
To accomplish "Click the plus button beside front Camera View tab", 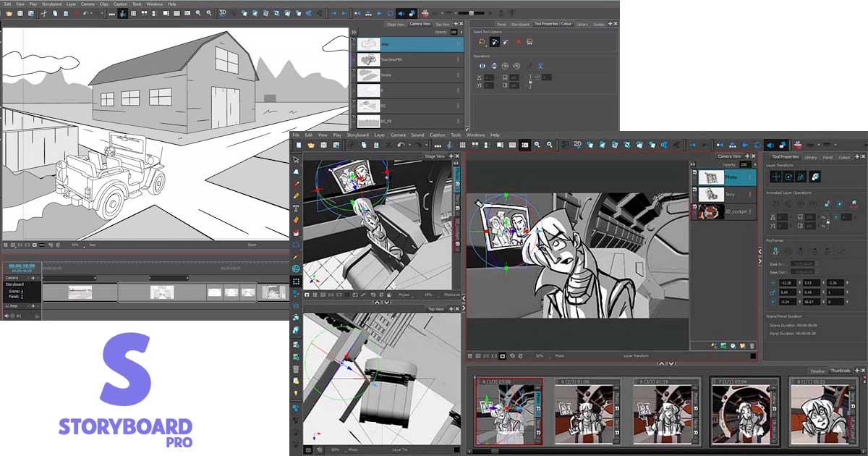I will point(747,156).
